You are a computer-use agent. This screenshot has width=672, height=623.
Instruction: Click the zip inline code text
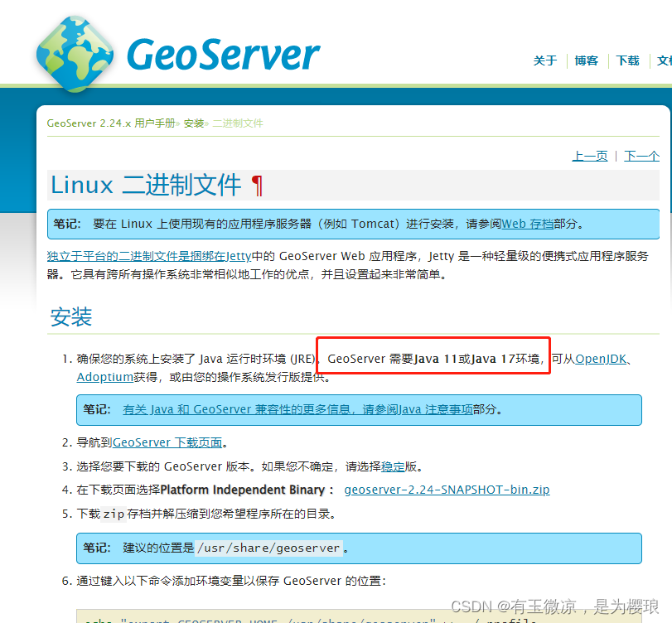coord(114,514)
